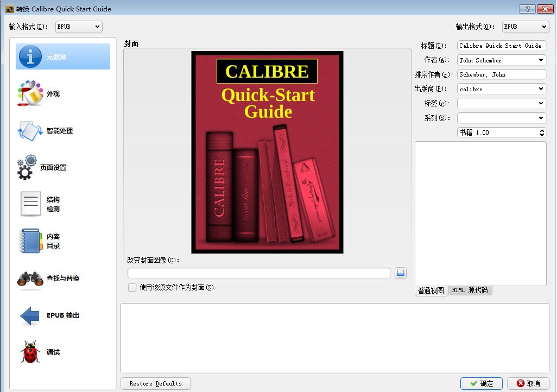This screenshot has height=392, width=557.
Task: Click the help question mark button
Action: point(527,9)
